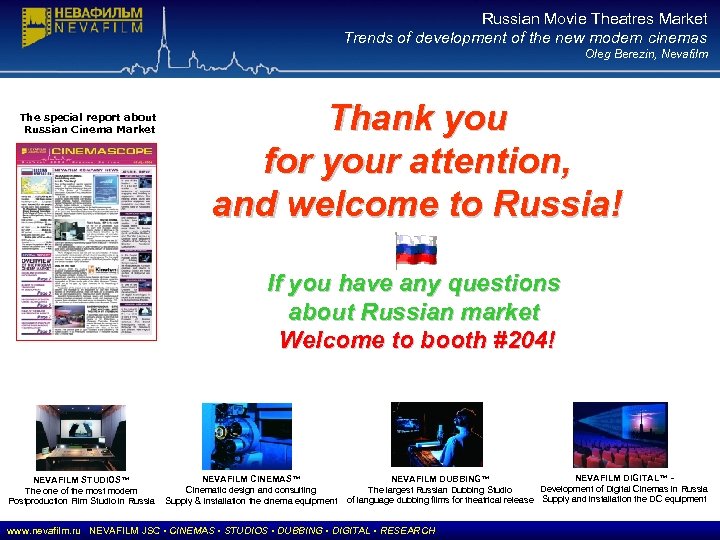Click 'RESEARCH' in the footer bar
This screenshot has width=720, height=540.
pos(408,531)
